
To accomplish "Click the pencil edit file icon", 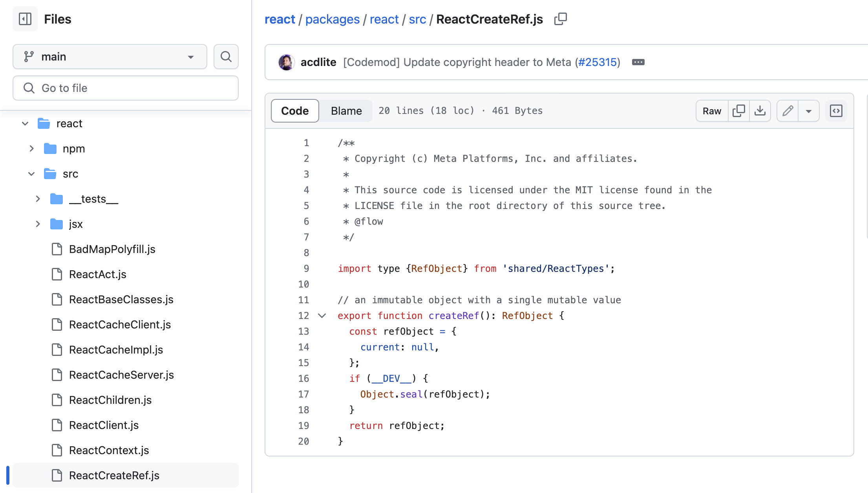I will coord(788,111).
